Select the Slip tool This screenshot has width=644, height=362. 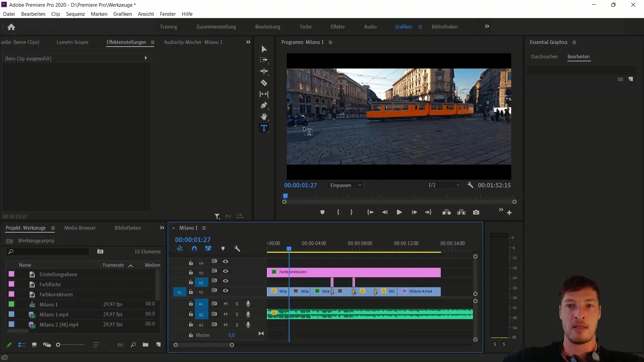[x=264, y=94]
